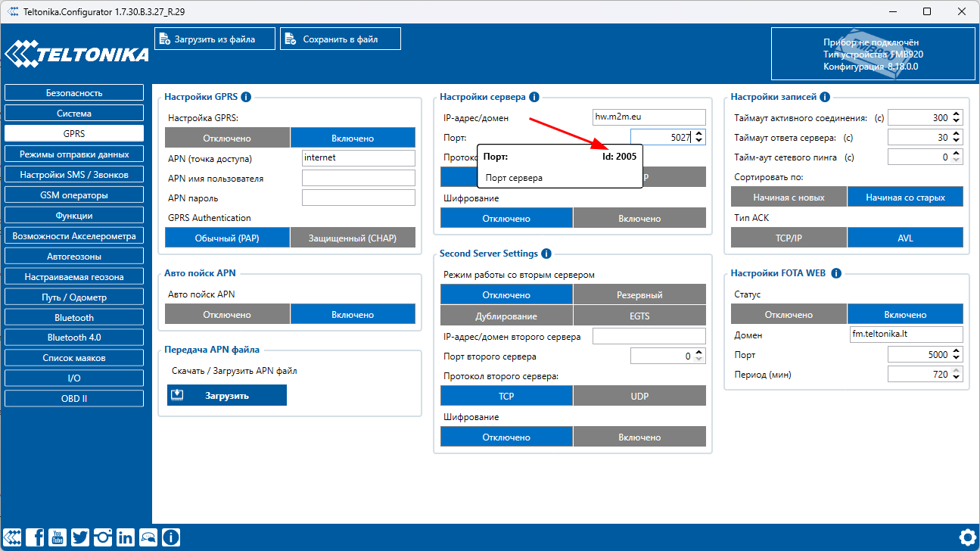Click info icon next to Настройки FOTA WEB
This screenshot has height=551, width=980.
tap(836, 273)
